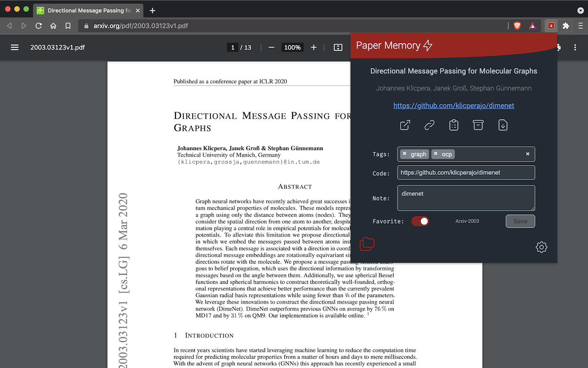Click the Paper Memory extension icon in the browser toolbar
The image size is (588, 368).
(x=551, y=26)
